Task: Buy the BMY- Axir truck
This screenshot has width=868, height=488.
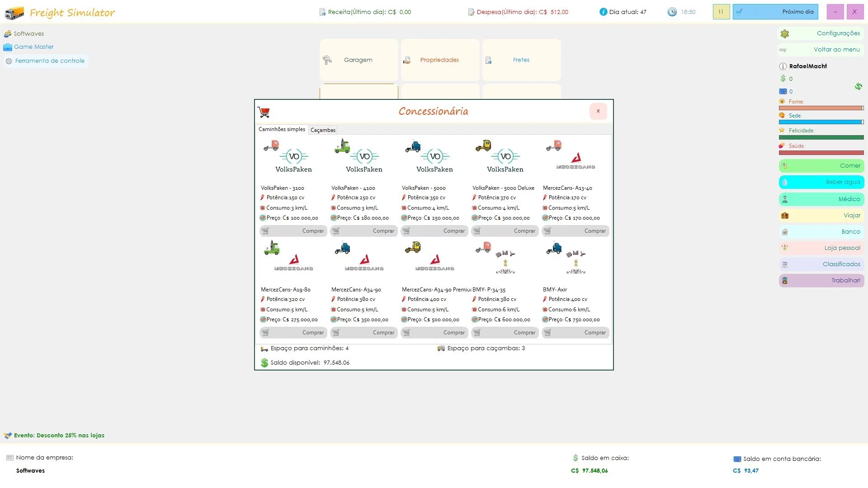Action: (576, 333)
